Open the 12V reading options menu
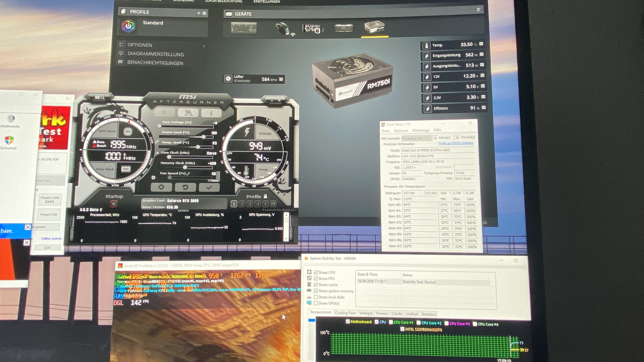The image size is (644, 362). tap(483, 75)
